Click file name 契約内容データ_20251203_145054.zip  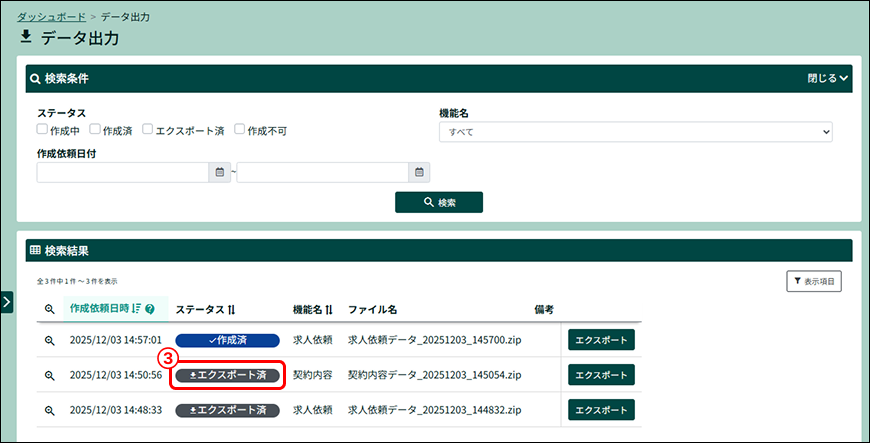[x=434, y=375]
